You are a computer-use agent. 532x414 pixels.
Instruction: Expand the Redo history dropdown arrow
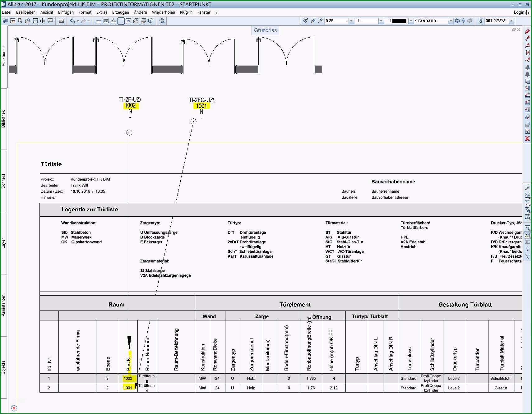tap(89, 21)
